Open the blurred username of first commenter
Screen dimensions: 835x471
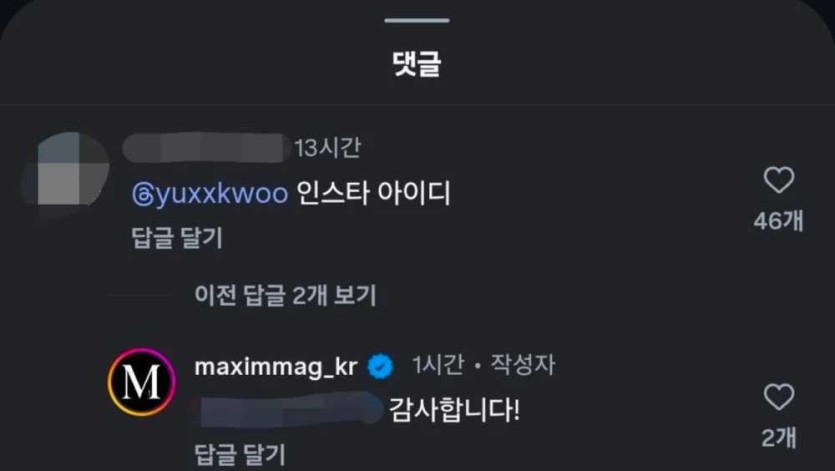coord(206,148)
